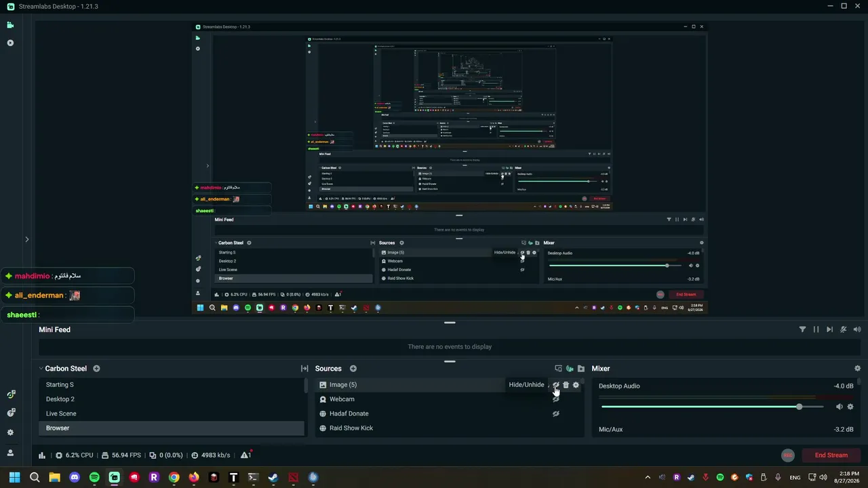
Task: Add a new source in the Sources panel
Action: coord(353,369)
